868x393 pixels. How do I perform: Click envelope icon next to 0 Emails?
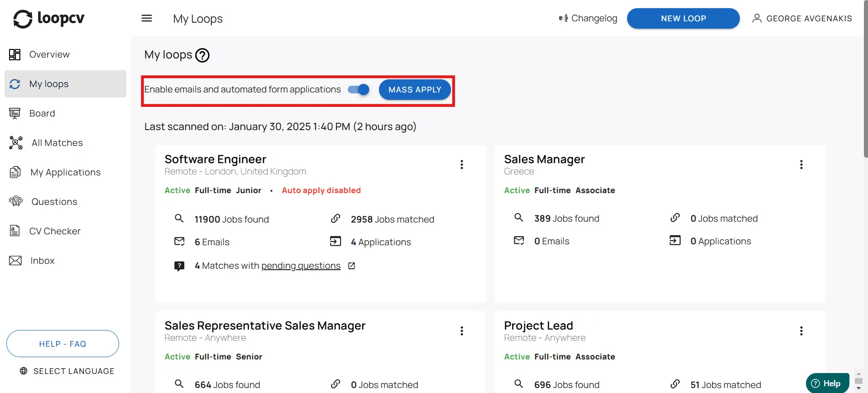tap(519, 240)
